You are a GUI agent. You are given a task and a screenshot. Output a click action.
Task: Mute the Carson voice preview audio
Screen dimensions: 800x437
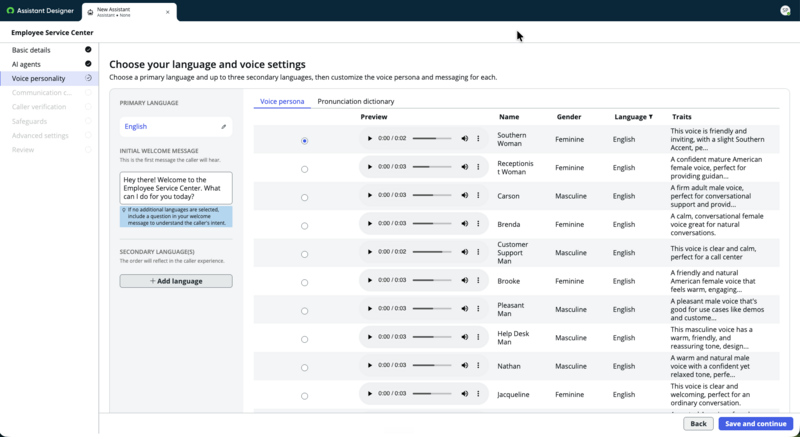click(464, 195)
